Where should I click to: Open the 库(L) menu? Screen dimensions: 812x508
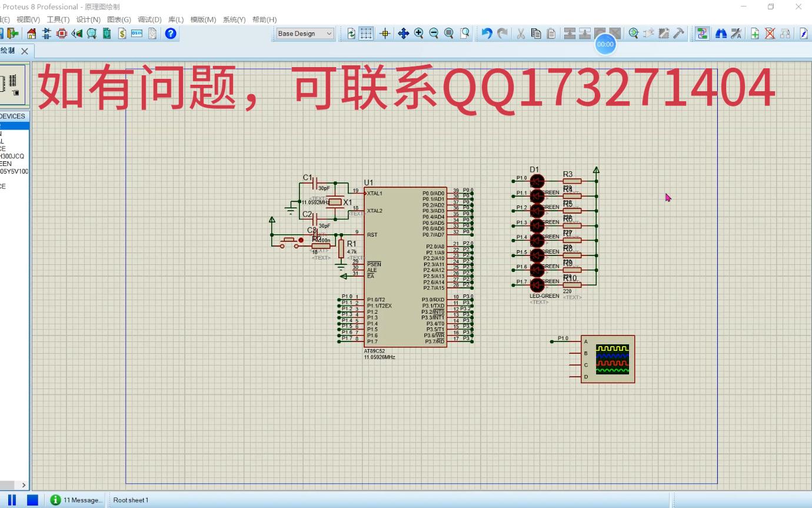click(x=176, y=19)
